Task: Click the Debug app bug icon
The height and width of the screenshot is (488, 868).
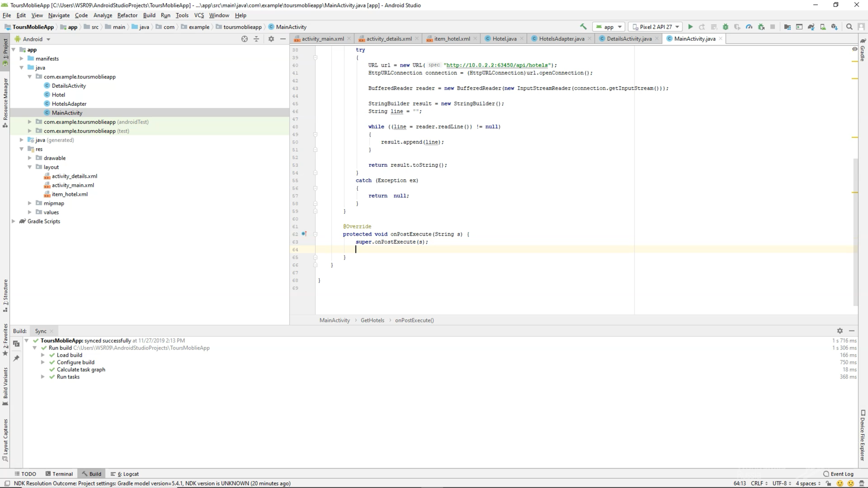Action: (x=725, y=27)
